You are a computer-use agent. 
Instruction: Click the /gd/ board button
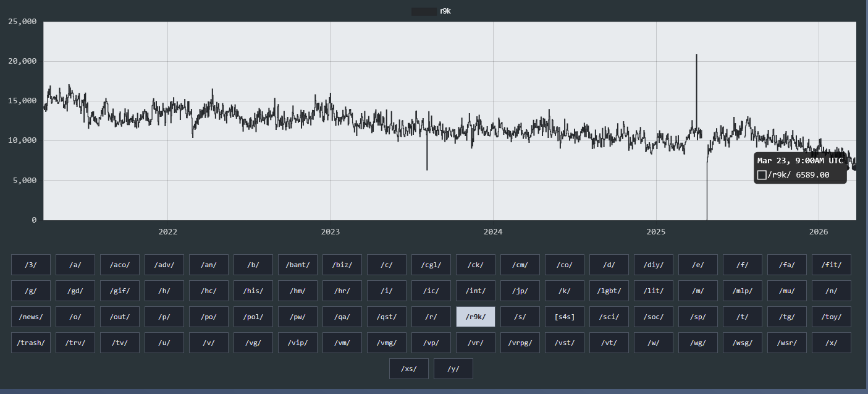[x=75, y=291]
